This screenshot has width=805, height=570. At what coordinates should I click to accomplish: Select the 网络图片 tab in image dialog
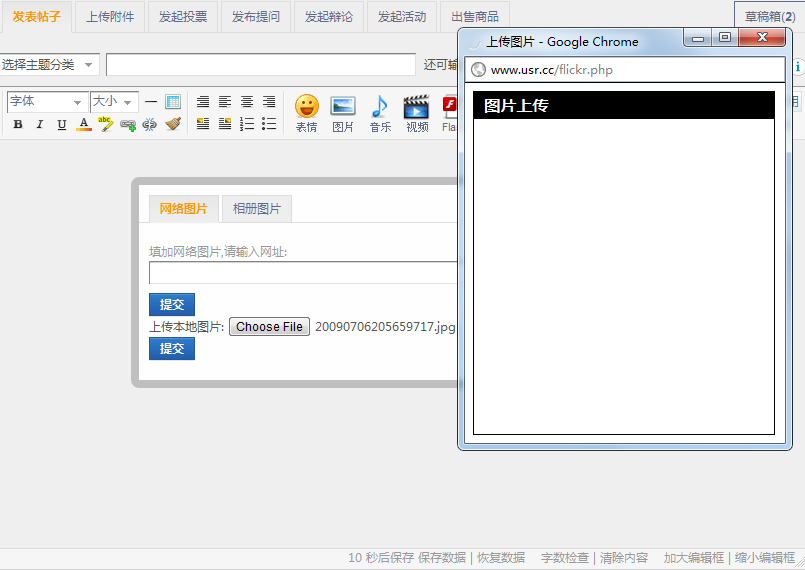184,209
